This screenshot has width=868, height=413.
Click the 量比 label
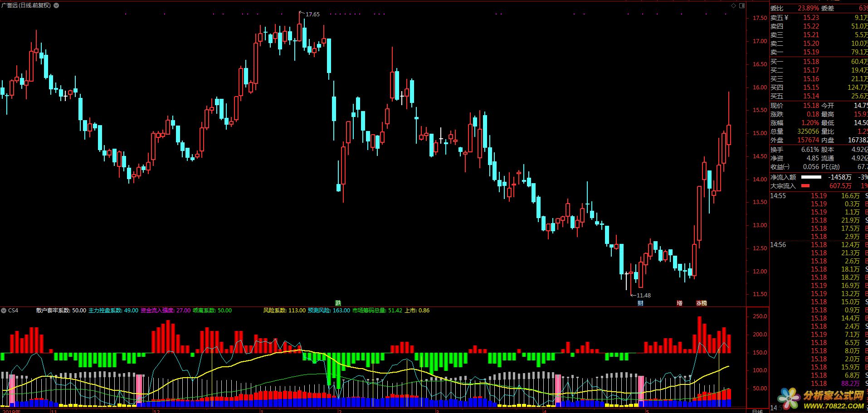coord(828,131)
